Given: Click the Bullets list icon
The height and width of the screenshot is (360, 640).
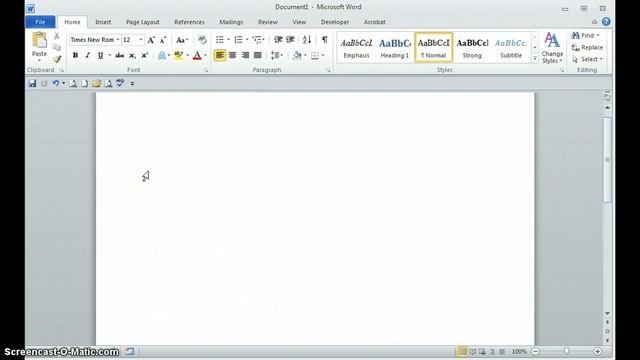Looking at the screenshot, I should [220, 40].
